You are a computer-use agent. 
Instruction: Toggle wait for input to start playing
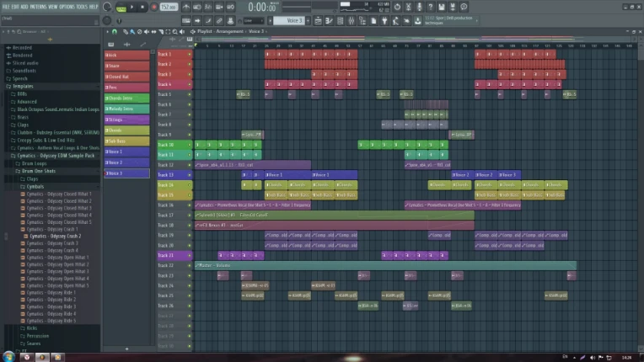pos(197,7)
